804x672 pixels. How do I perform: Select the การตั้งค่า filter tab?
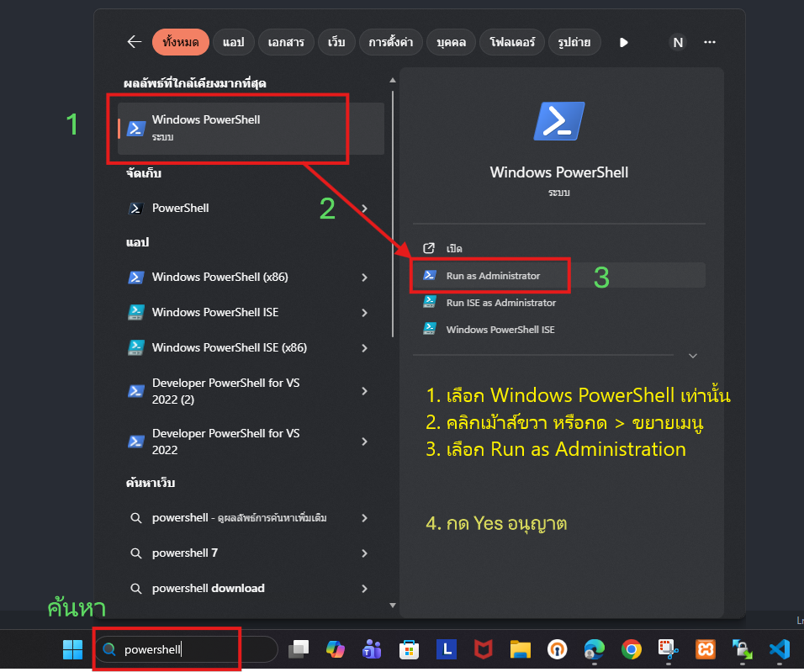pyautogui.click(x=389, y=42)
